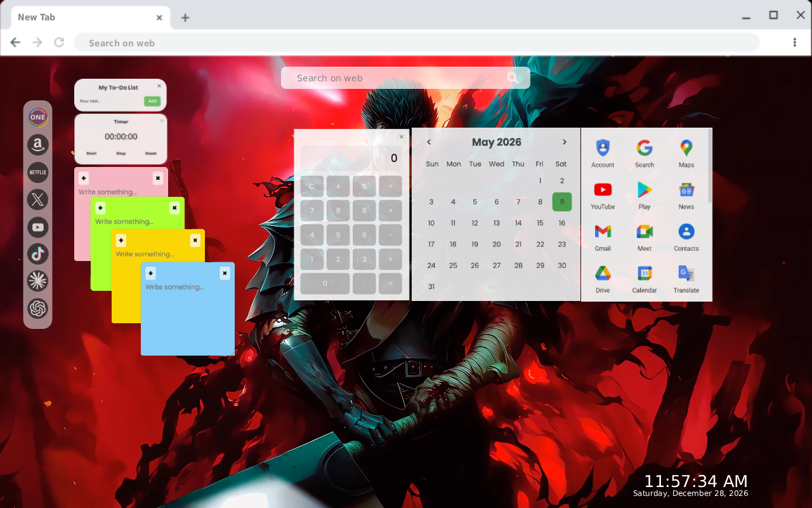This screenshot has height=508, width=812.
Task: Focus the New task input field
Action: [110, 101]
